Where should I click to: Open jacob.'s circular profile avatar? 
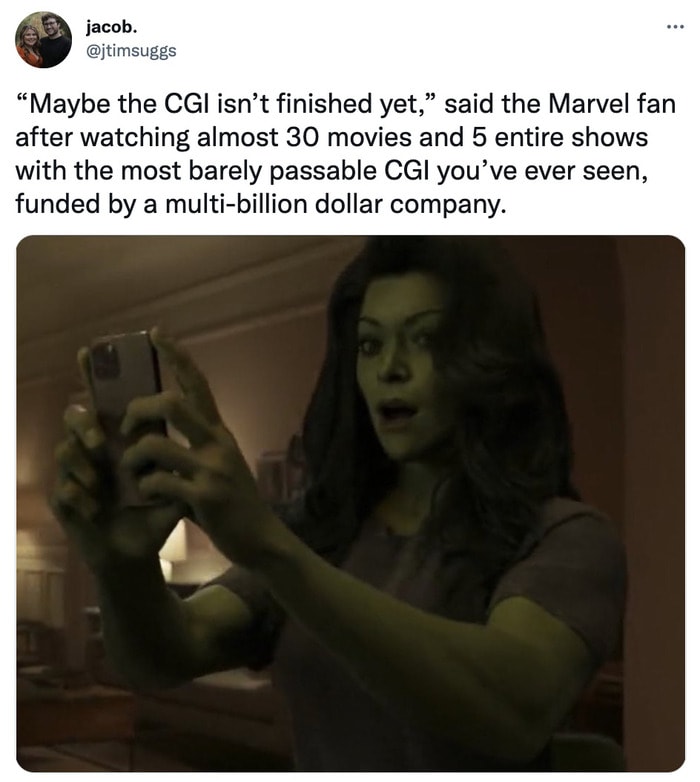tap(43, 40)
